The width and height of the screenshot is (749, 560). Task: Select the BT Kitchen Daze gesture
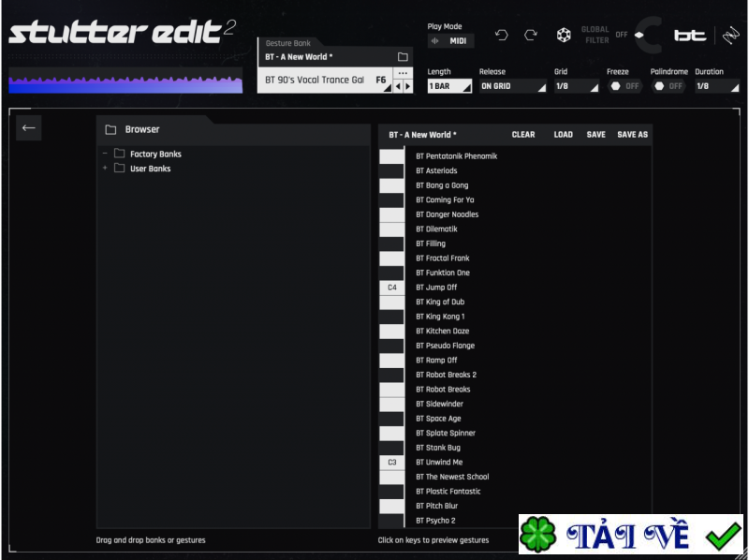[442, 332]
